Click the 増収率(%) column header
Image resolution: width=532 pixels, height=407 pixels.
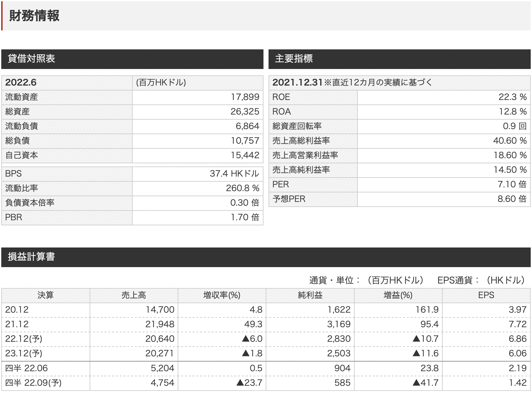[222, 295]
